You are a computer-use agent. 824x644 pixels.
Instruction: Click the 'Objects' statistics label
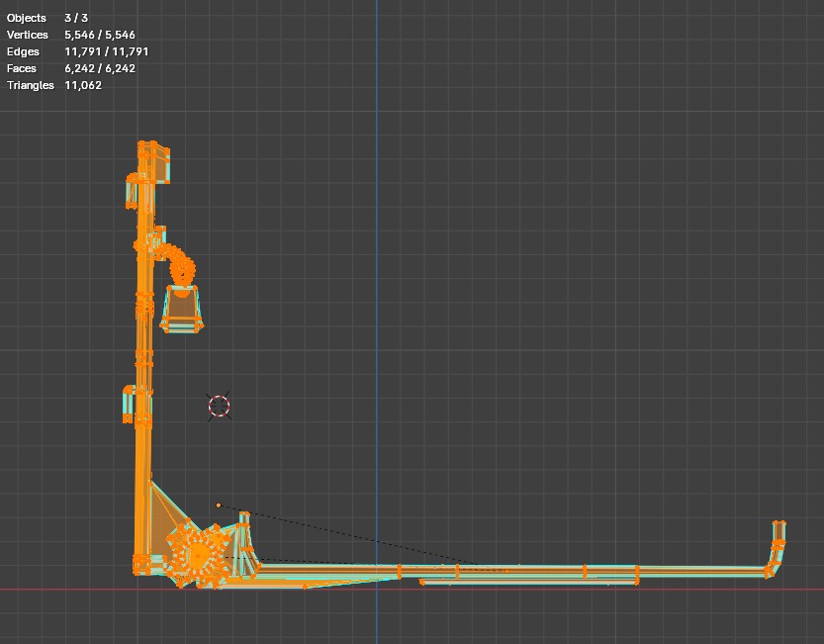[27, 18]
